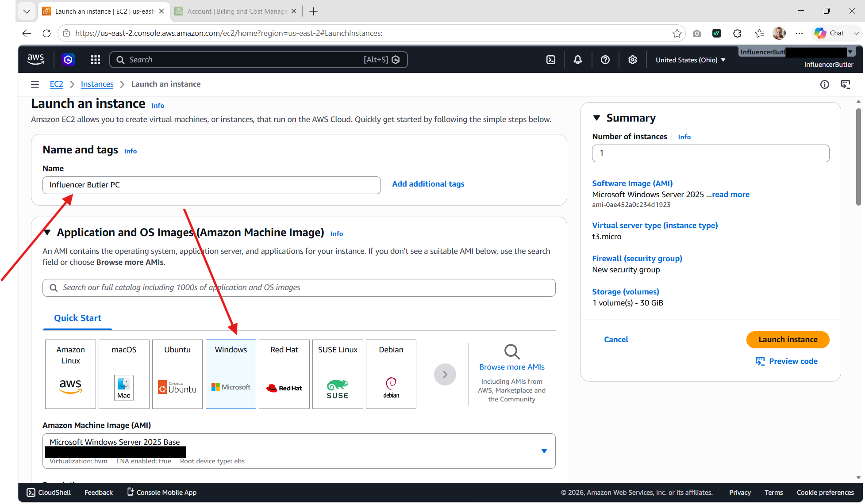Open Virtual server type (instance type) link
This screenshot has width=865, height=504.
[655, 225]
